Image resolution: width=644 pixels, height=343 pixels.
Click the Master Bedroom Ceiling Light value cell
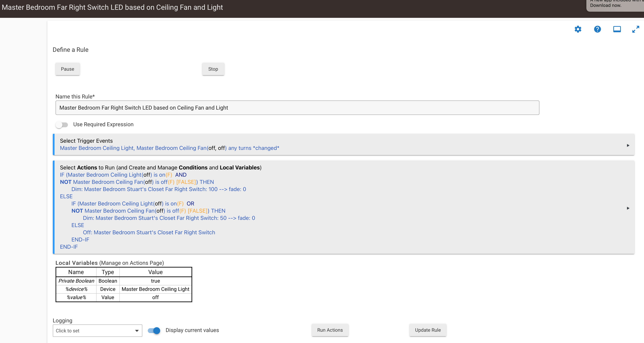156,289
